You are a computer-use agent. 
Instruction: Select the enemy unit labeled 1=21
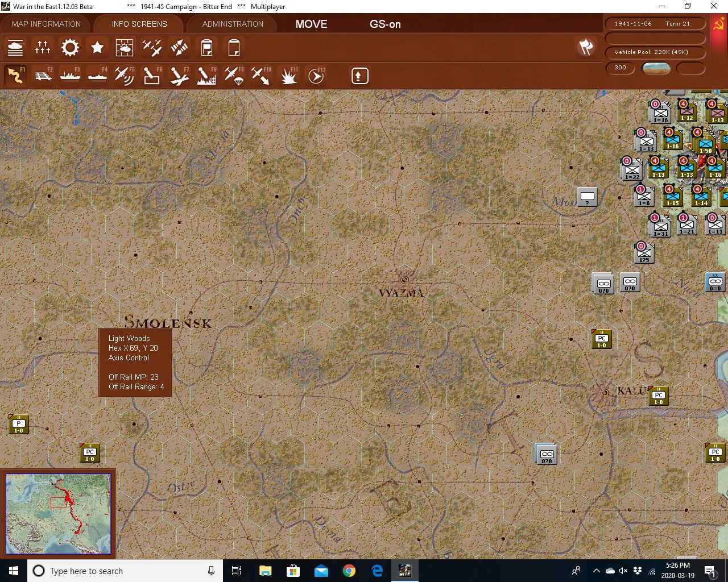point(686,225)
